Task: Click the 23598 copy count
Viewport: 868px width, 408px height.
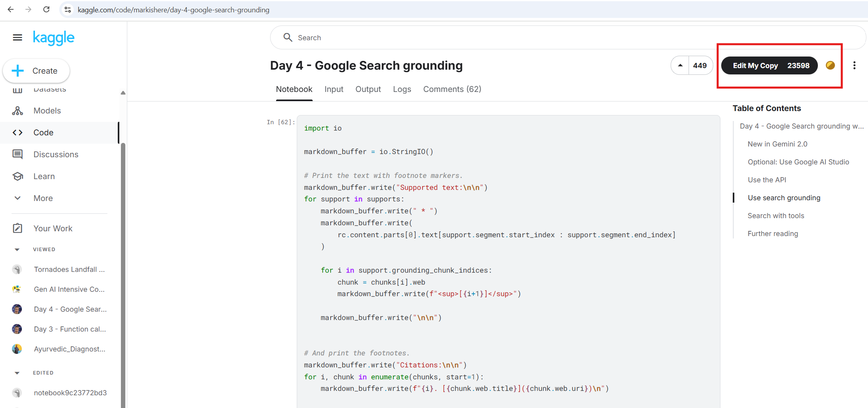Action: [x=798, y=66]
